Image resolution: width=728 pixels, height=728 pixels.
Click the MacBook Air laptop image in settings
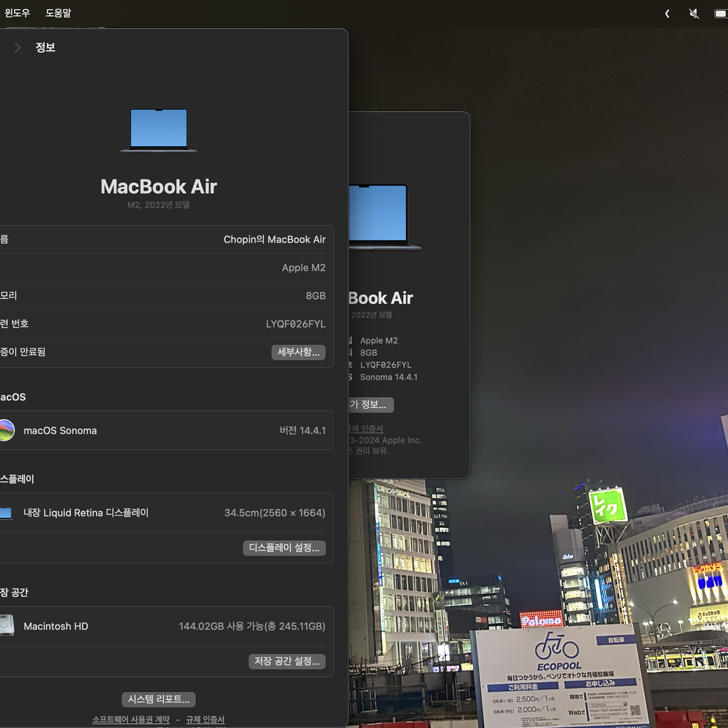(x=159, y=130)
